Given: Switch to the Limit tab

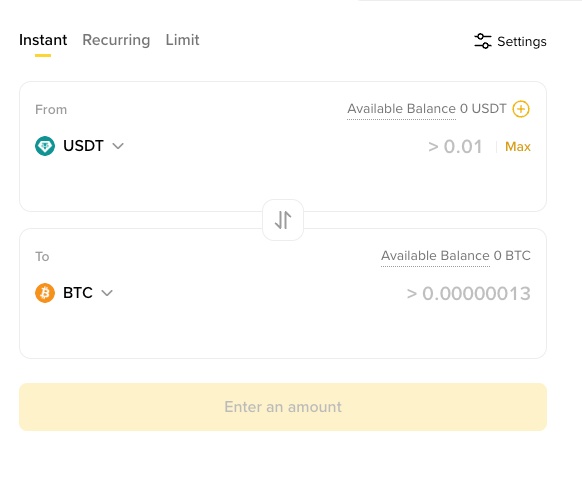Looking at the screenshot, I should click(x=182, y=40).
